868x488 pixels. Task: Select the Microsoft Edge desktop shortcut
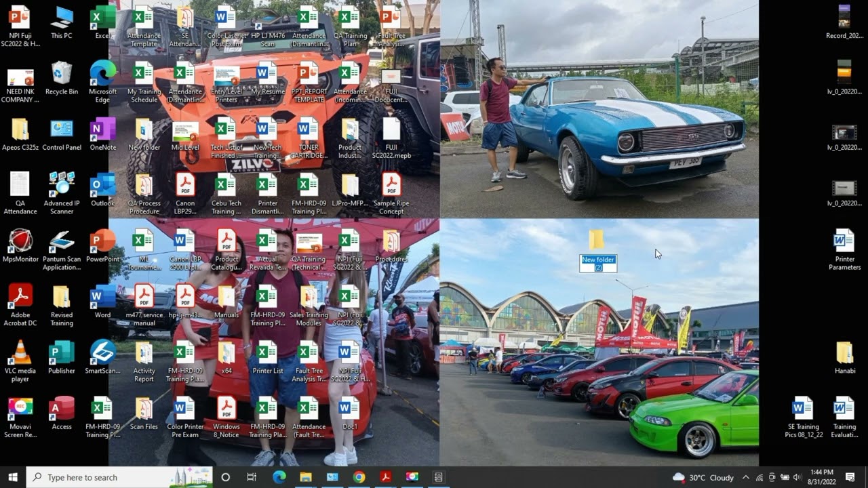103,82
